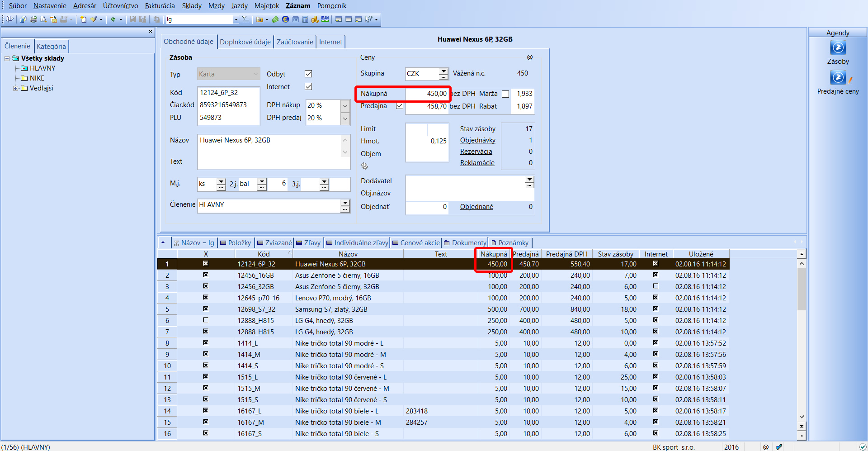Switch to the Doplnkové údaje tab
Image resolution: width=868 pixels, height=451 pixels.
pos(245,42)
